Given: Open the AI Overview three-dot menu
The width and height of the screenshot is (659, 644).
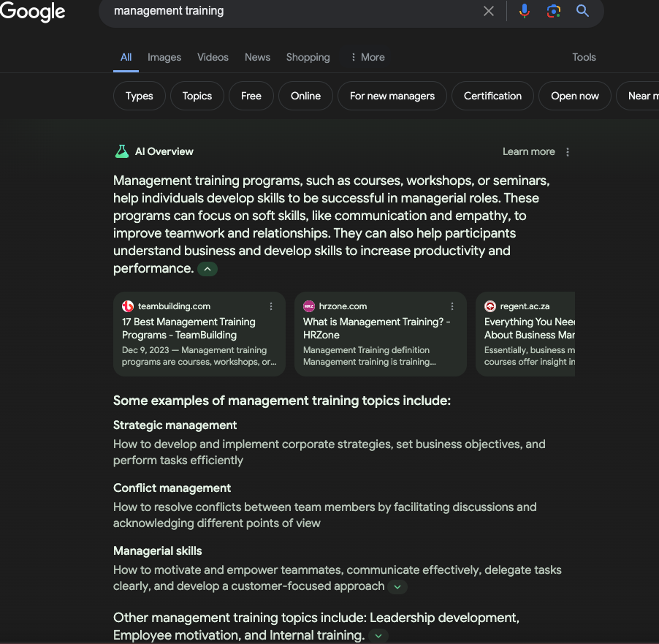Looking at the screenshot, I should coord(568,151).
